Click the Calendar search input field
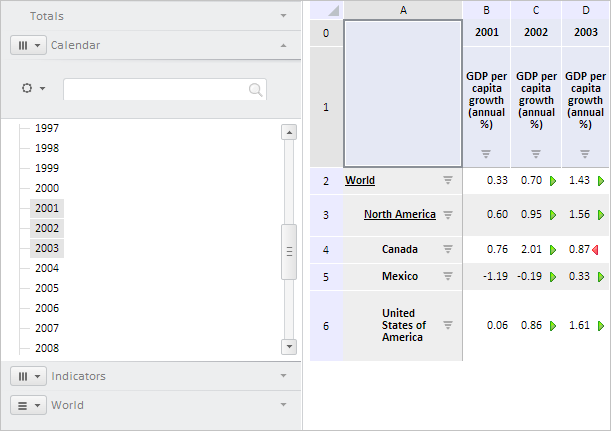Screen dimensions: 611x431 pyautogui.click(x=155, y=90)
